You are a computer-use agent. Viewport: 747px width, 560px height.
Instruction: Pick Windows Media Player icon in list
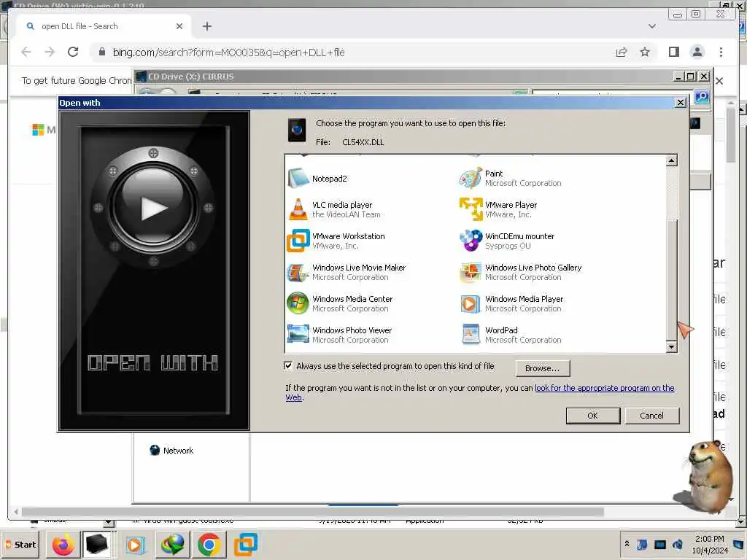point(471,303)
